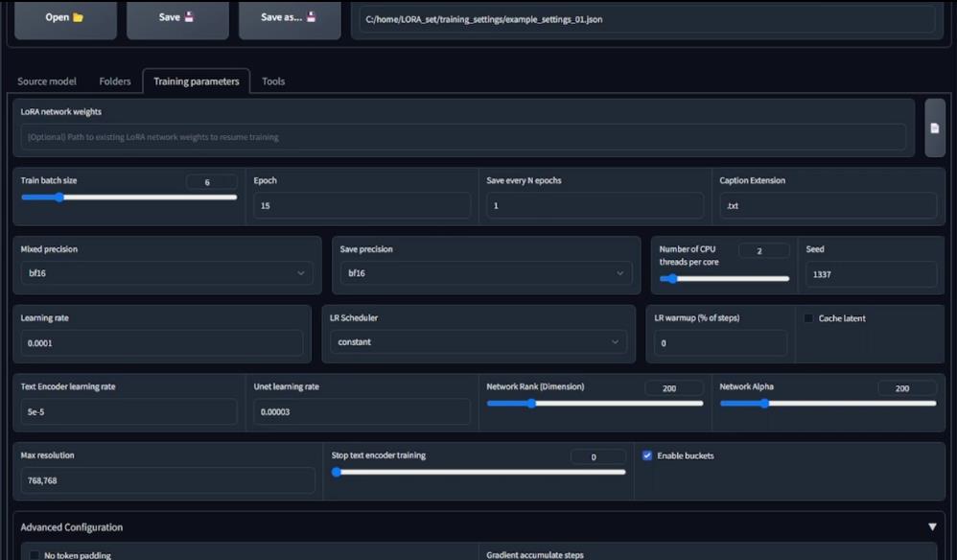Save the current training configuration
Screen dimensions: 957x560
(176, 16)
